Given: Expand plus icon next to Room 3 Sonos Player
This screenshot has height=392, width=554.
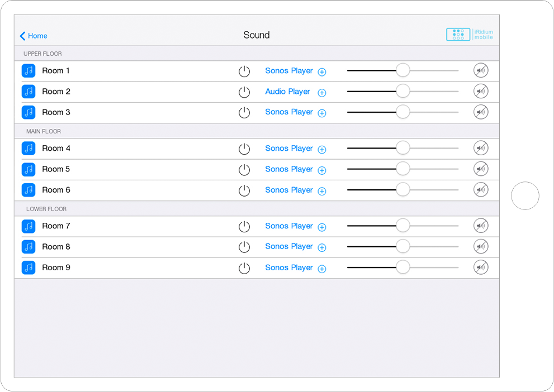Looking at the screenshot, I should coord(322,113).
